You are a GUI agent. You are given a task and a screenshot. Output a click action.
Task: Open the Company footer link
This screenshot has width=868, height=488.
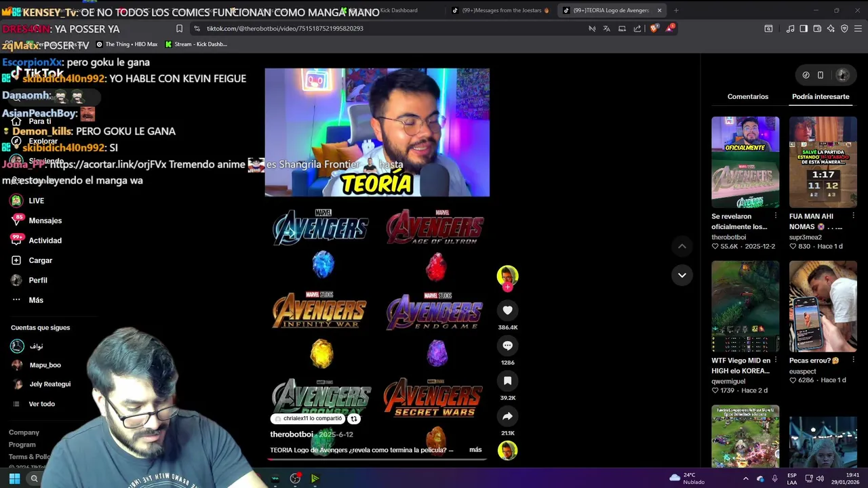(24, 432)
